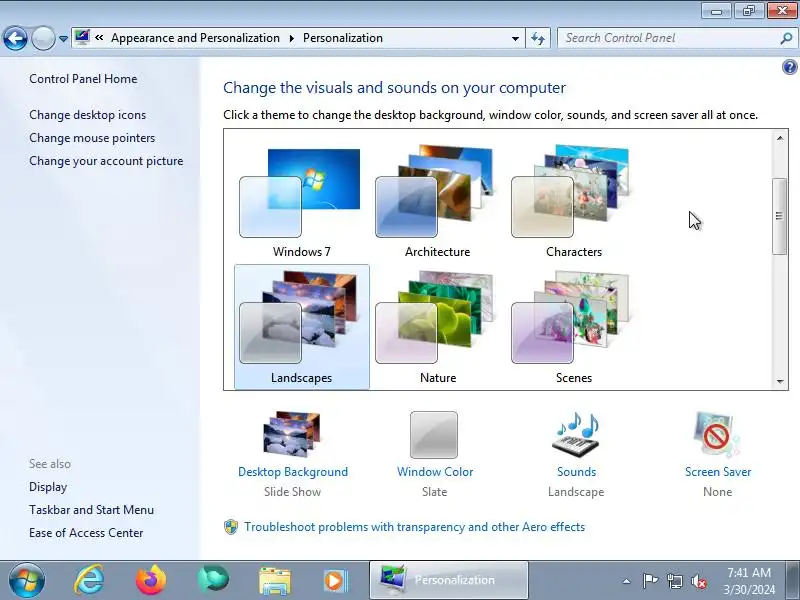The height and width of the screenshot is (600, 800).
Task: Click the taskbar clock showing 7:41 AM
Action: pos(749,581)
